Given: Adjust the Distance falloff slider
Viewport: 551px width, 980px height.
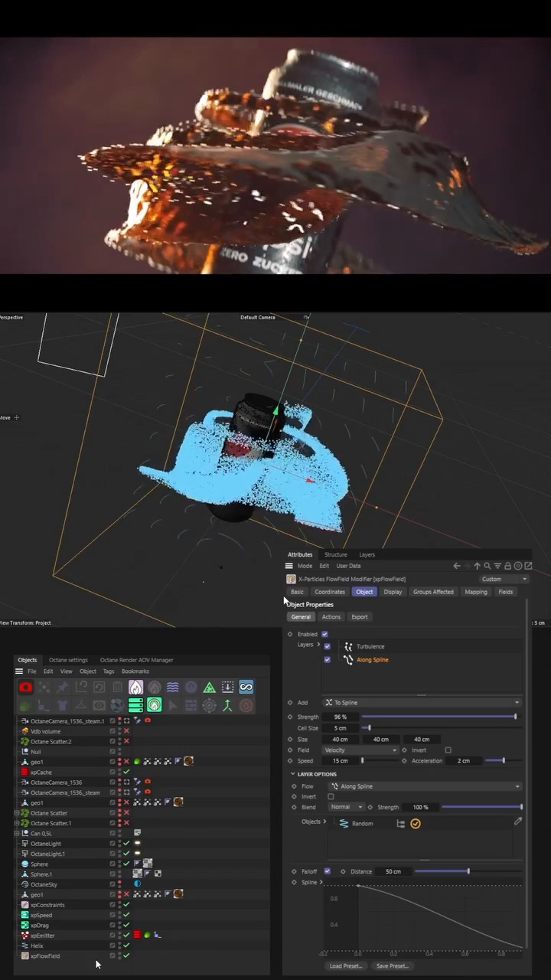Looking at the screenshot, I should pos(468,871).
